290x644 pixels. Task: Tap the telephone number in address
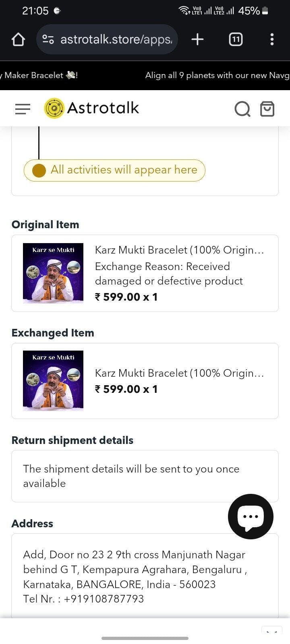[104, 599]
